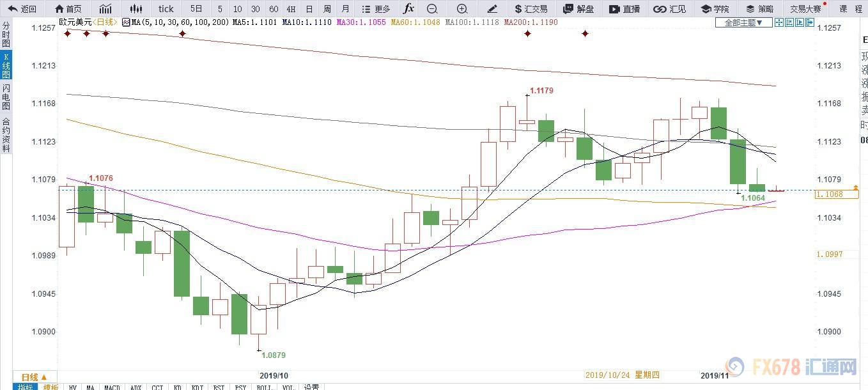Zoom in the chart with plus magnifier
868x390 pixels.
point(462,9)
